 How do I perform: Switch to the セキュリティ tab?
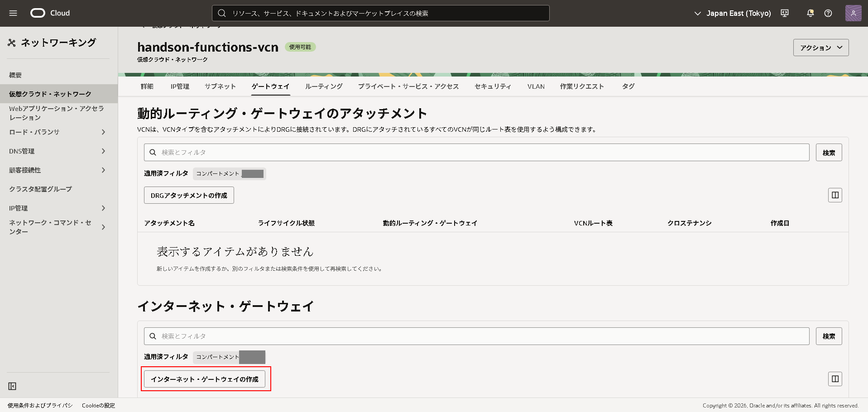[x=493, y=86]
